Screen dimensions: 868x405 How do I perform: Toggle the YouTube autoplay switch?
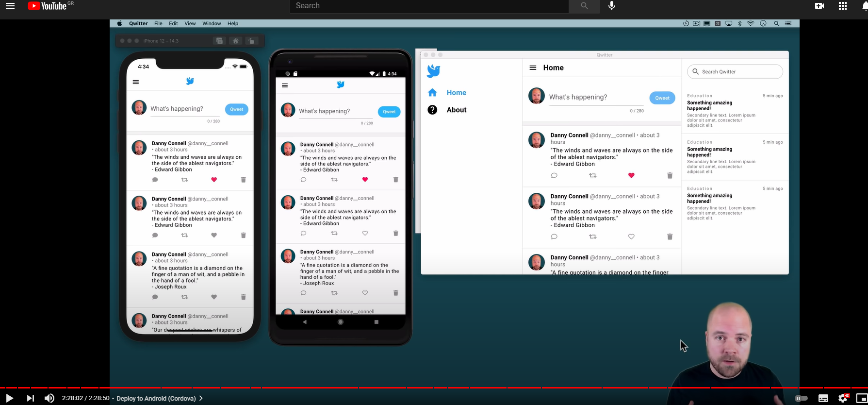coord(801,398)
